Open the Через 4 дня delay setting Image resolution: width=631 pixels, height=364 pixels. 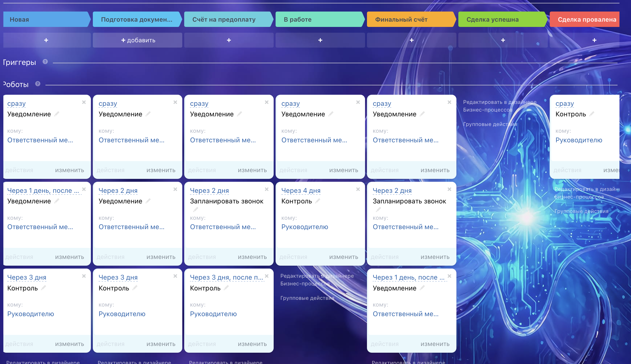point(301,190)
